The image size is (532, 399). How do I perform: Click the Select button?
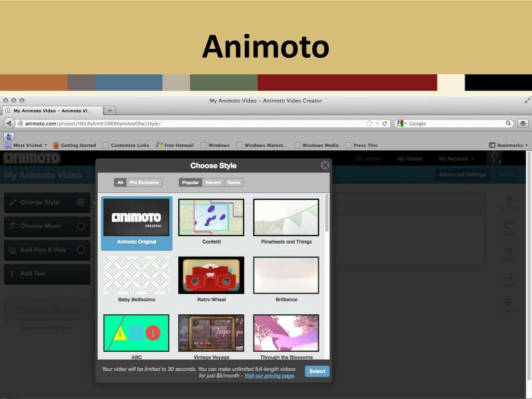317,371
